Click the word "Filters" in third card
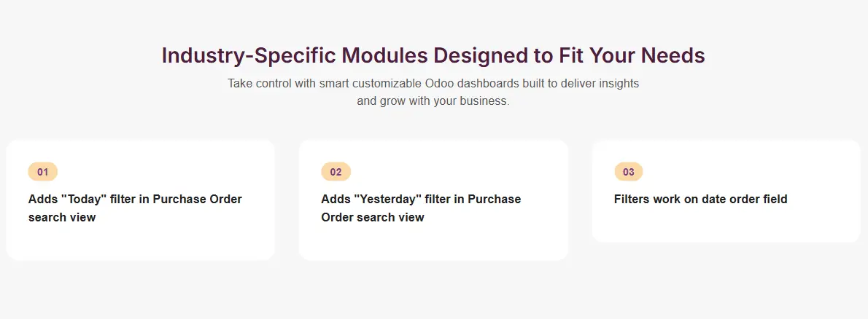 633,199
